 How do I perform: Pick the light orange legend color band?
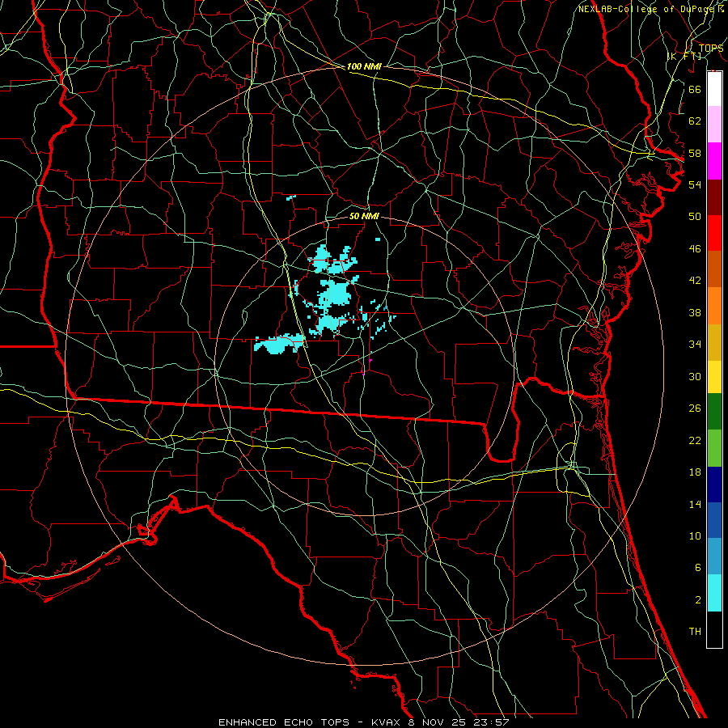click(x=714, y=306)
